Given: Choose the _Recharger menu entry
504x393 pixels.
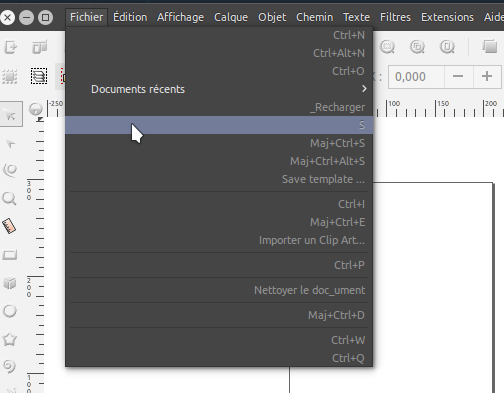Looking at the screenshot, I should pyautogui.click(x=219, y=107).
